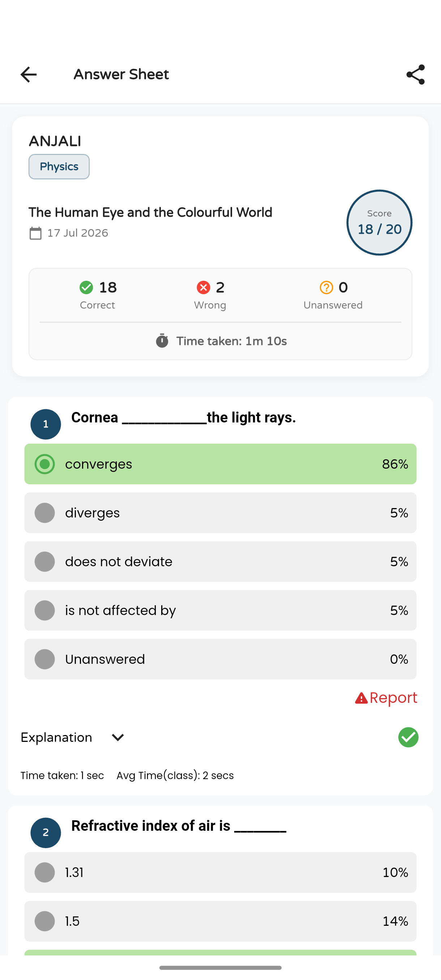This screenshot has width=441, height=980.
Task: Tap the question number 2 badge
Action: coord(46,833)
